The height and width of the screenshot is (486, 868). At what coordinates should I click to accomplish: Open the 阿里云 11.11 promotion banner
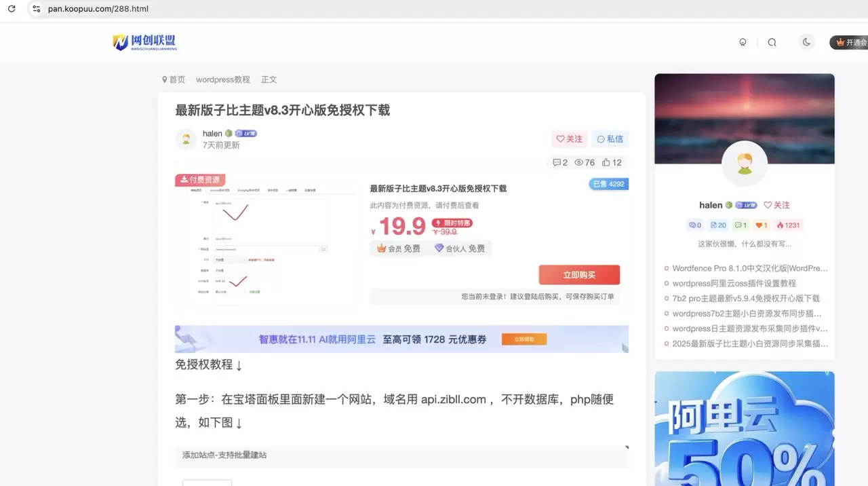(x=401, y=339)
